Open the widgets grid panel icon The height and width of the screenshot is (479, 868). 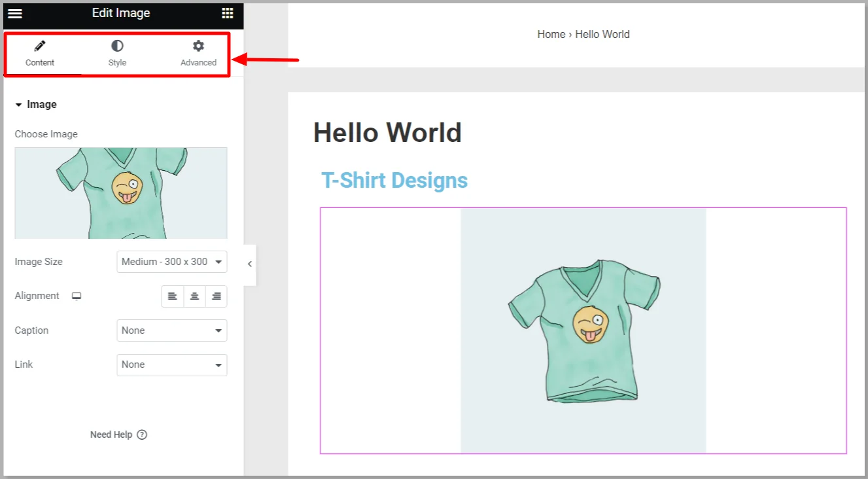227,13
